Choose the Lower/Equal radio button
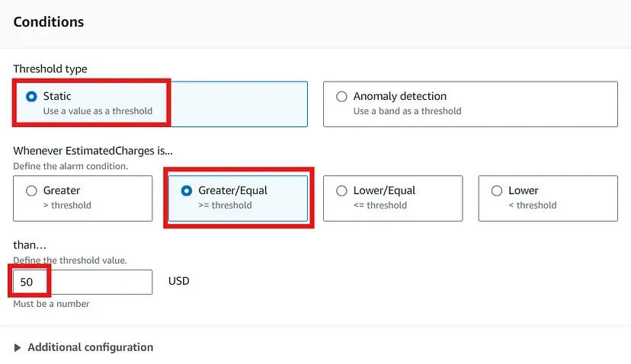631x364 pixels. click(x=341, y=190)
